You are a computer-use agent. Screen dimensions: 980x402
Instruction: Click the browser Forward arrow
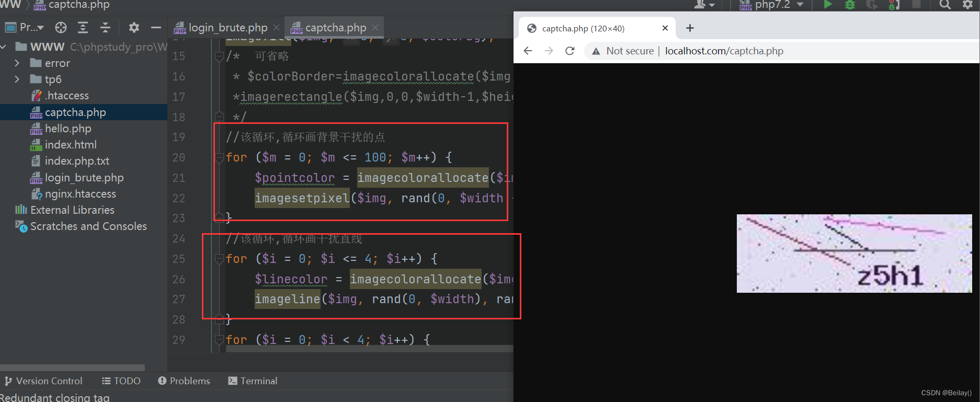tap(549, 51)
